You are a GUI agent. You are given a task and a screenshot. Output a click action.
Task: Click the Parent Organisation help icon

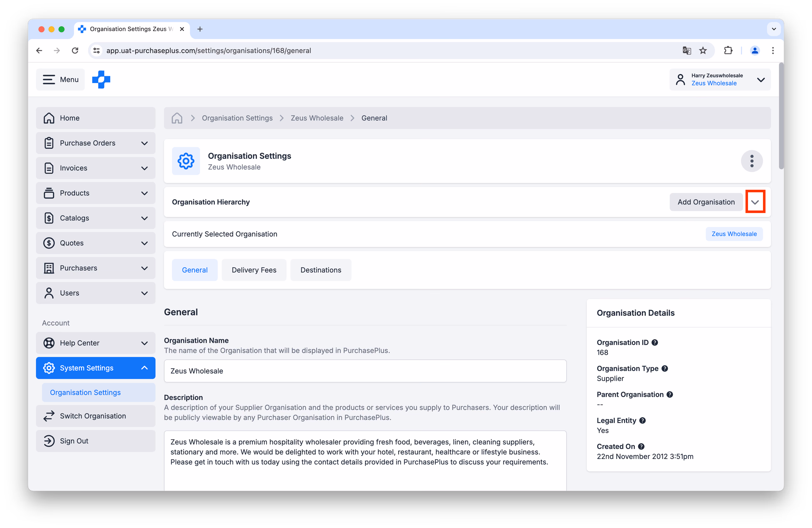(670, 394)
